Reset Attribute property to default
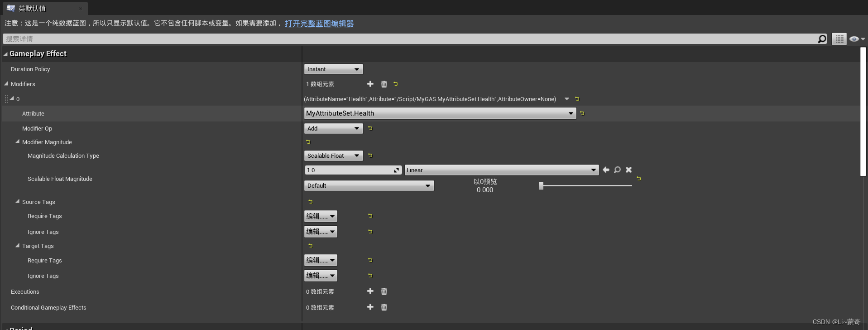868x330 pixels. pyautogui.click(x=582, y=113)
